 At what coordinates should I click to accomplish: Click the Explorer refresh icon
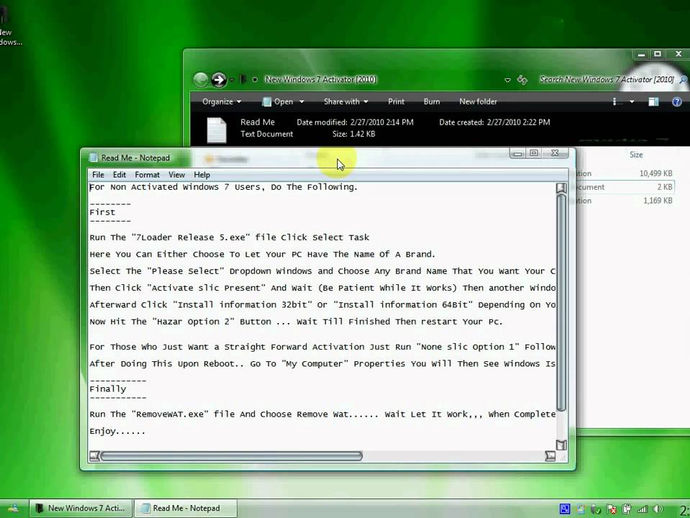(x=522, y=80)
